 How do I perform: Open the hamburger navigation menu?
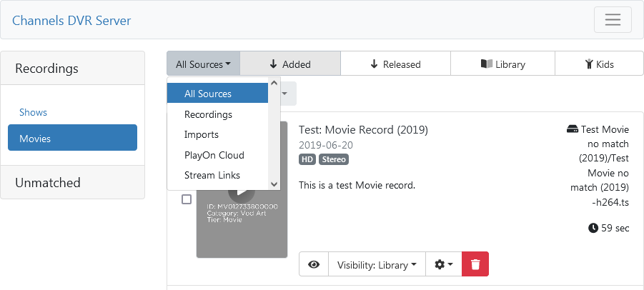pyautogui.click(x=612, y=19)
